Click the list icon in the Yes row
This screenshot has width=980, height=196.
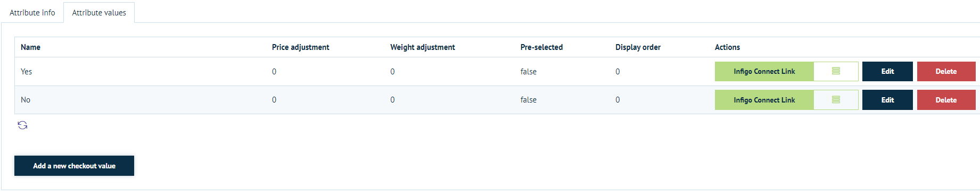[x=836, y=71]
